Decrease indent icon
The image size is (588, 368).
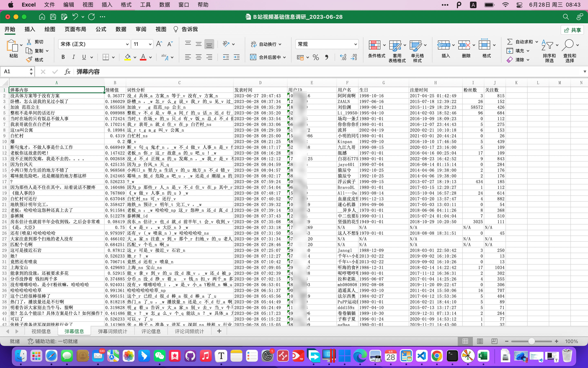click(x=226, y=57)
